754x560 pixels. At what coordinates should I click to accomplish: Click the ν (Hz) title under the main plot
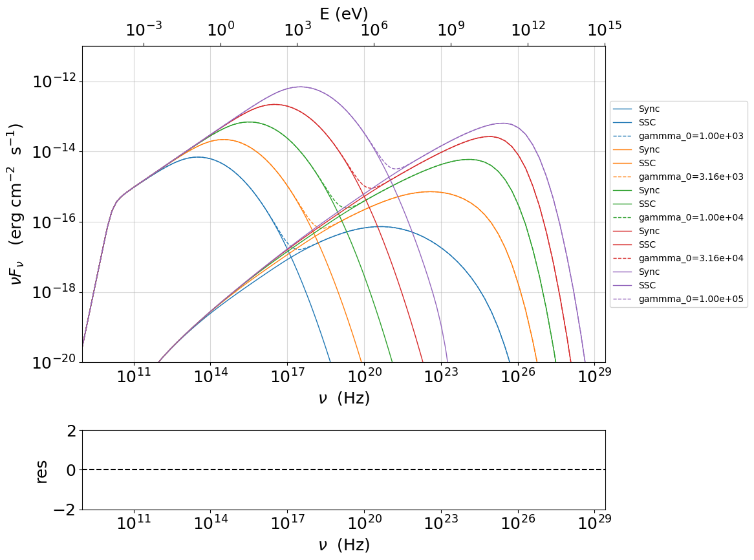(x=344, y=398)
